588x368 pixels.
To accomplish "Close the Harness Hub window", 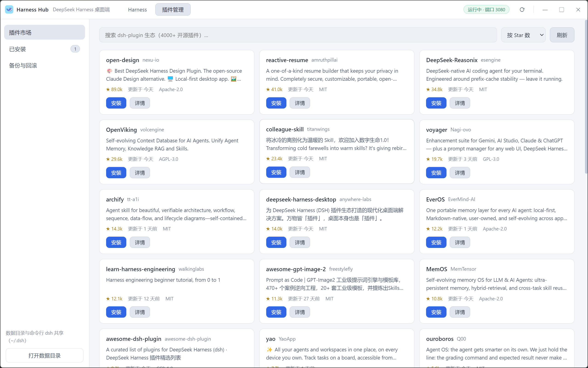I will coord(578,9).
